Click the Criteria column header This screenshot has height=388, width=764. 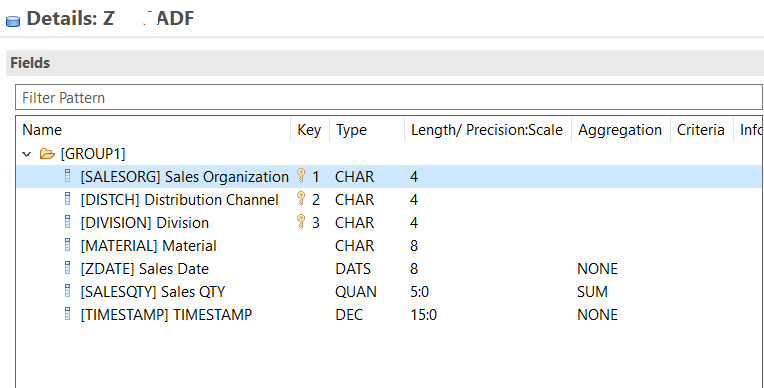pos(701,130)
